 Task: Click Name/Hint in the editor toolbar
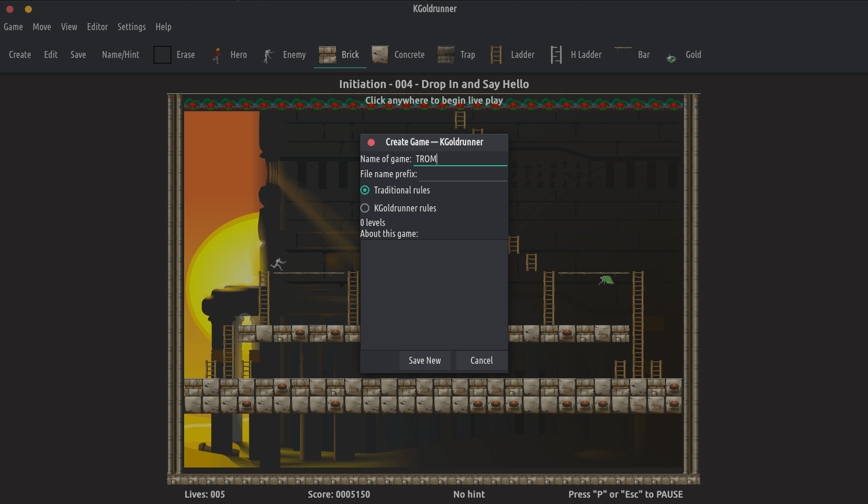[120, 54]
